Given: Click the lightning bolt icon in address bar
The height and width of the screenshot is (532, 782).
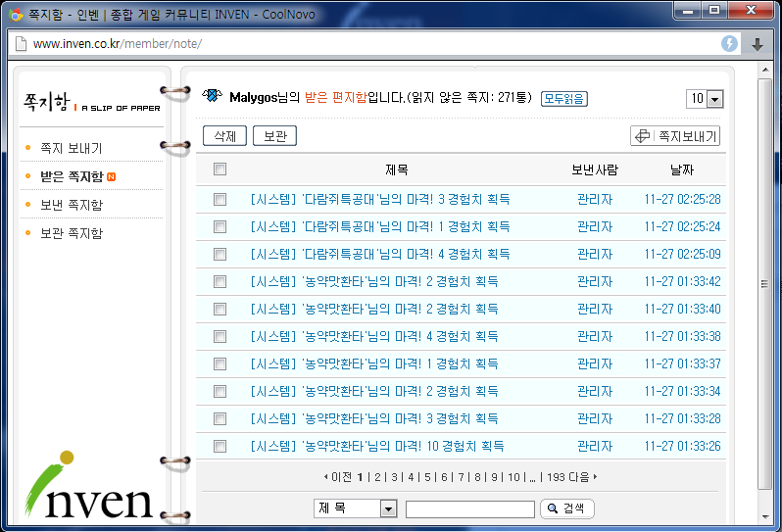Looking at the screenshot, I should [x=729, y=43].
